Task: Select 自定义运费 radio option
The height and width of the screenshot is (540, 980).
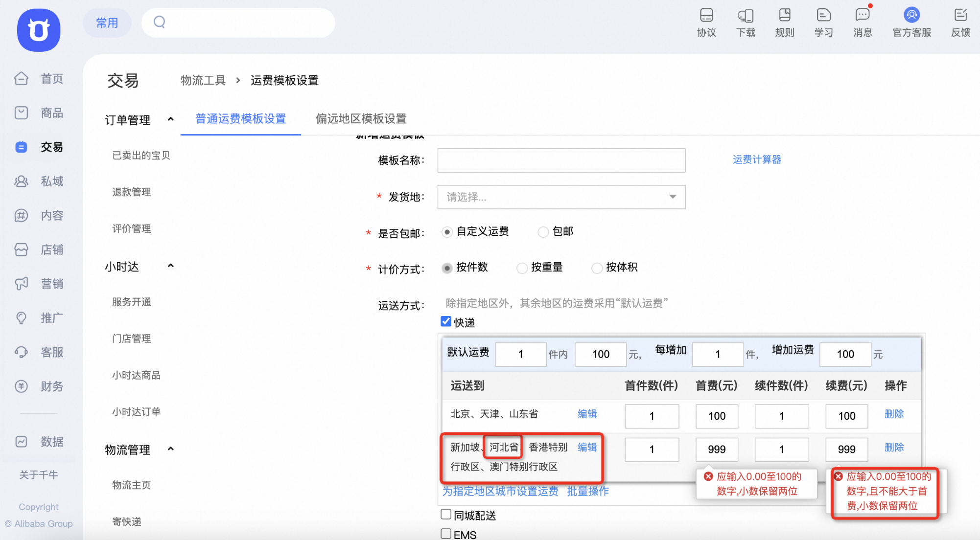Action: coord(447,232)
